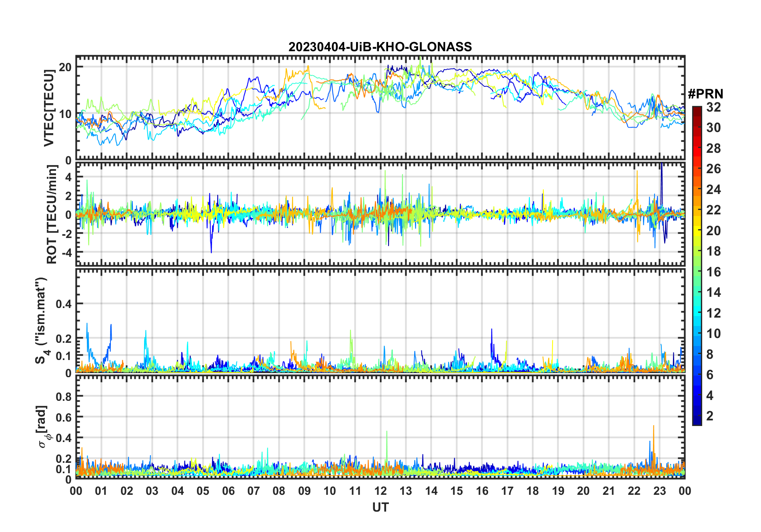This screenshot has width=761, height=532.
Task: Click colorbar tick label 32
Action: (x=713, y=107)
